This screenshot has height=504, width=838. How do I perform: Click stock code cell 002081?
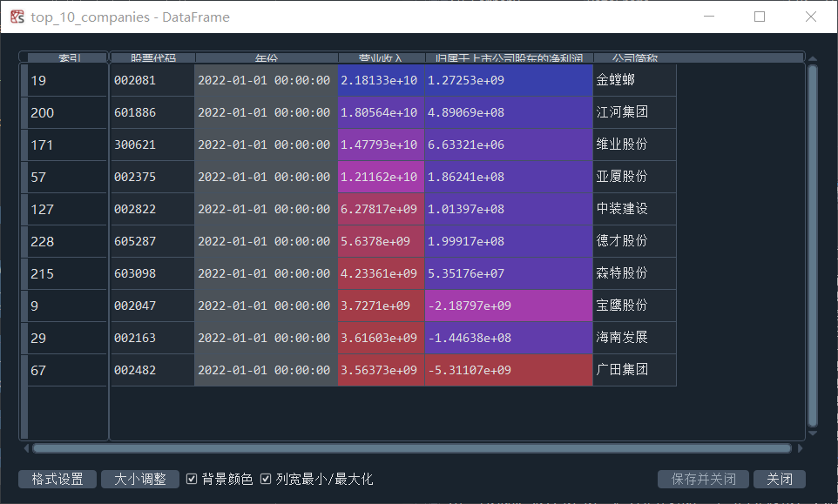click(x=152, y=81)
